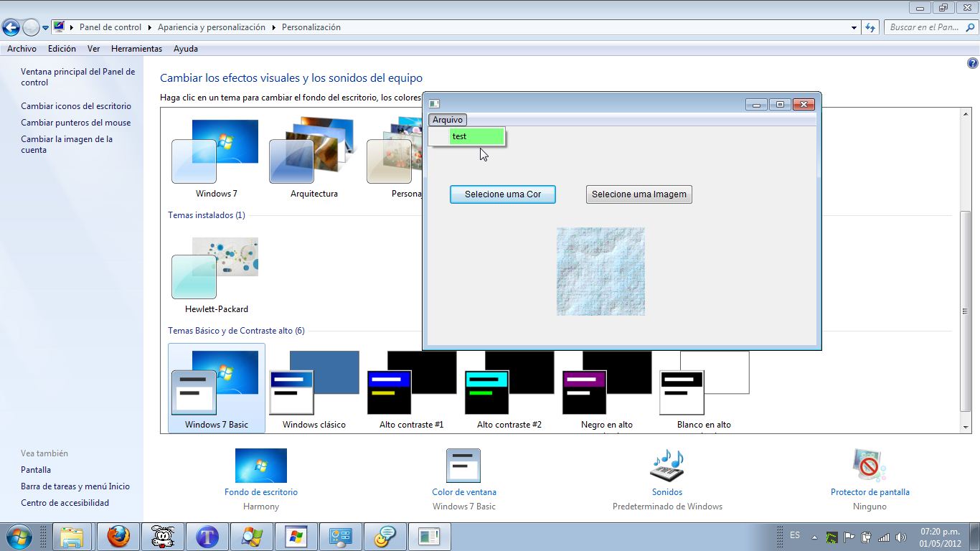
Task: Open the Ver menu
Action: point(93,49)
